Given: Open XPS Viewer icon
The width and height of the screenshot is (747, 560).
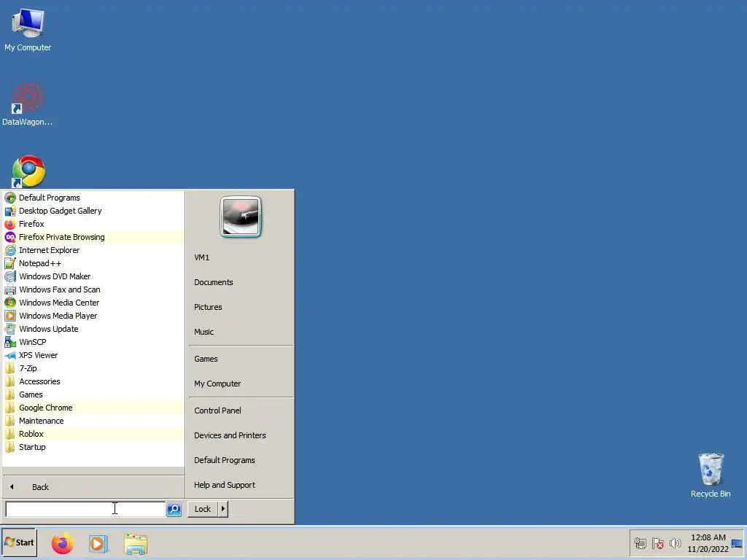Looking at the screenshot, I should coord(10,355).
